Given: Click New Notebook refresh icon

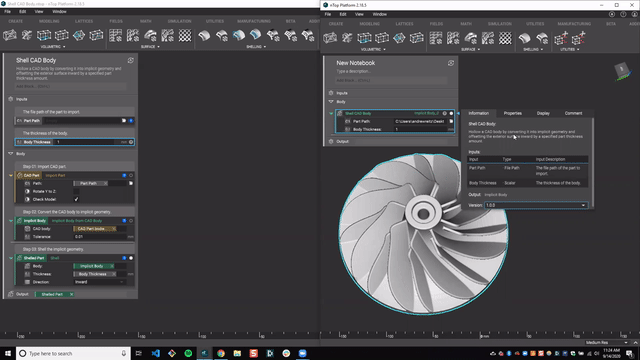Looking at the screenshot, I should coord(451,63).
